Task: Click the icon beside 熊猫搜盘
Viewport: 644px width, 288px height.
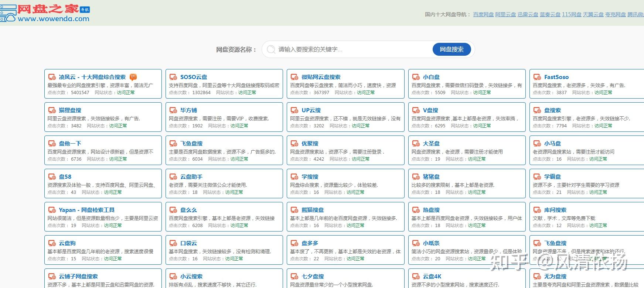Action: [x=294, y=210]
